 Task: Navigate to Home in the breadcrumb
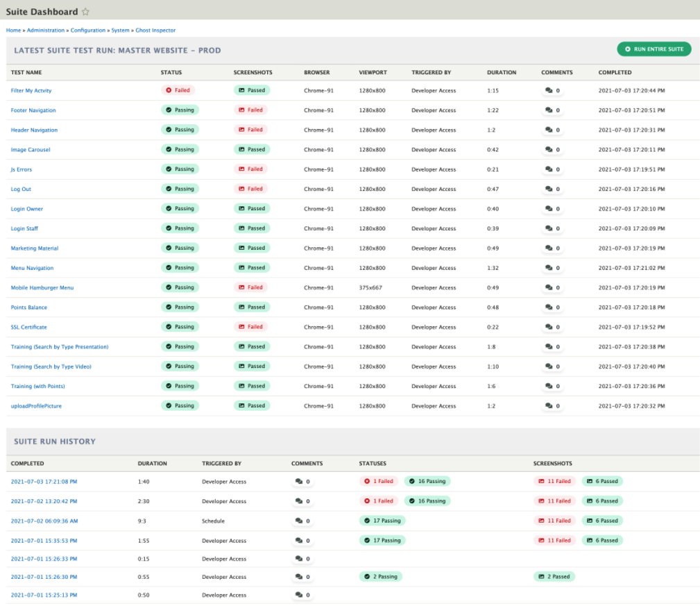(12, 30)
